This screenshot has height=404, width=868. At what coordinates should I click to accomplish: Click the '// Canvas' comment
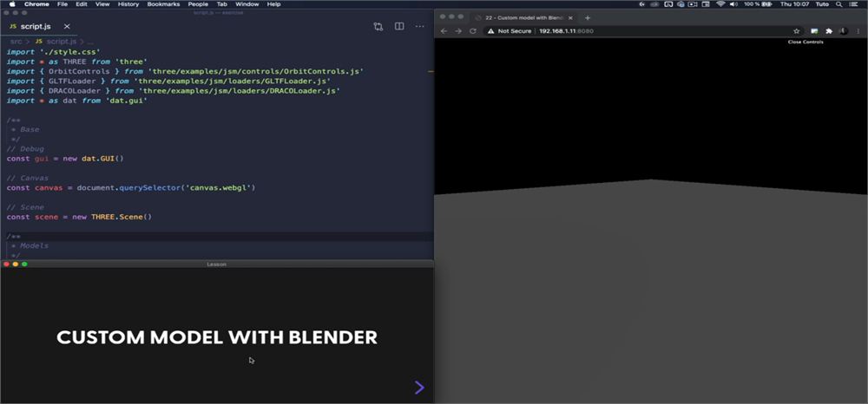(28, 178)
